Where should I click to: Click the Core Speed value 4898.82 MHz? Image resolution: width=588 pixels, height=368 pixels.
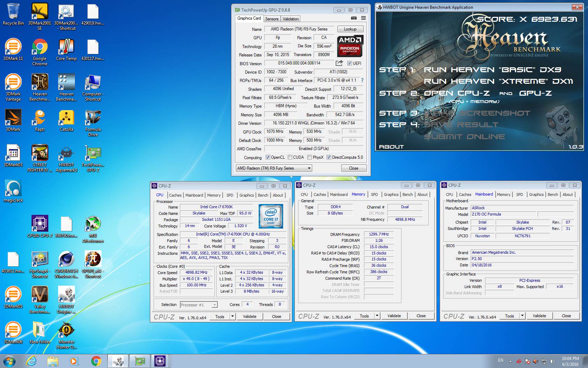pos(196,272)
